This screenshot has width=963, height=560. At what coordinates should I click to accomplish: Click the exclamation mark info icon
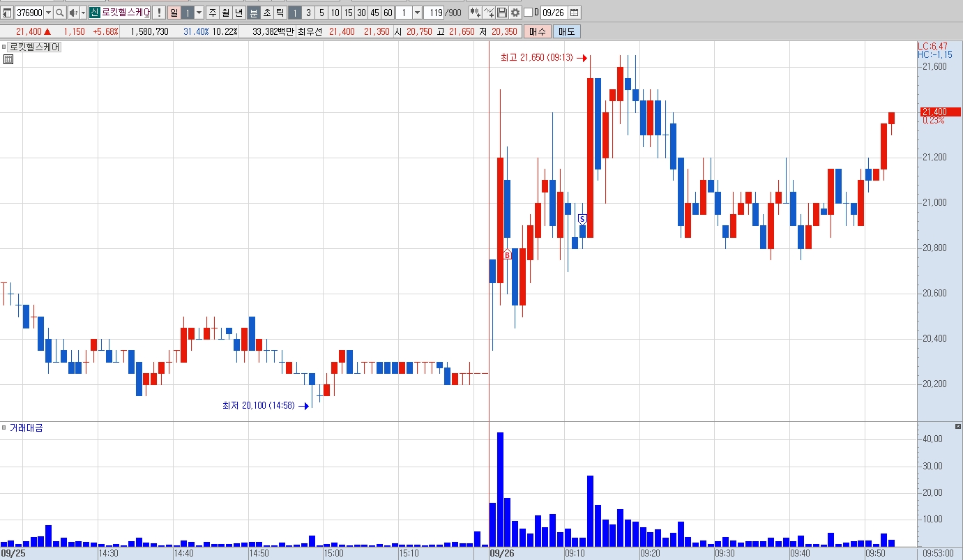point(159,13)
